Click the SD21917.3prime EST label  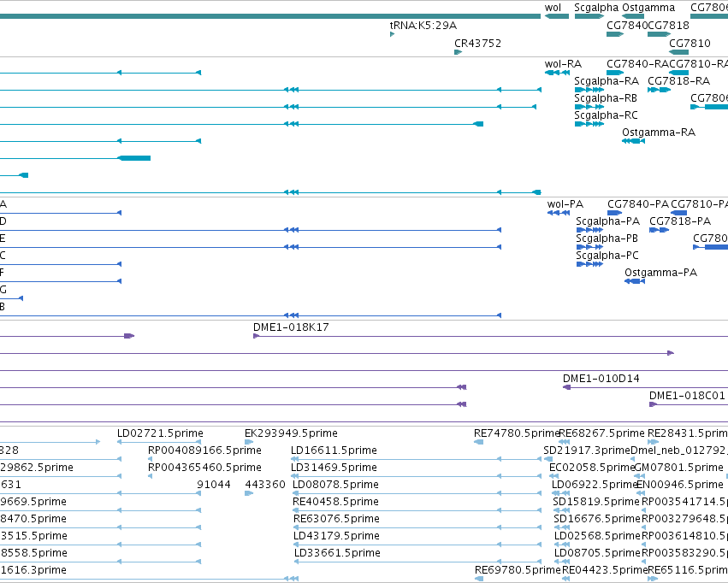pos(587,450)
